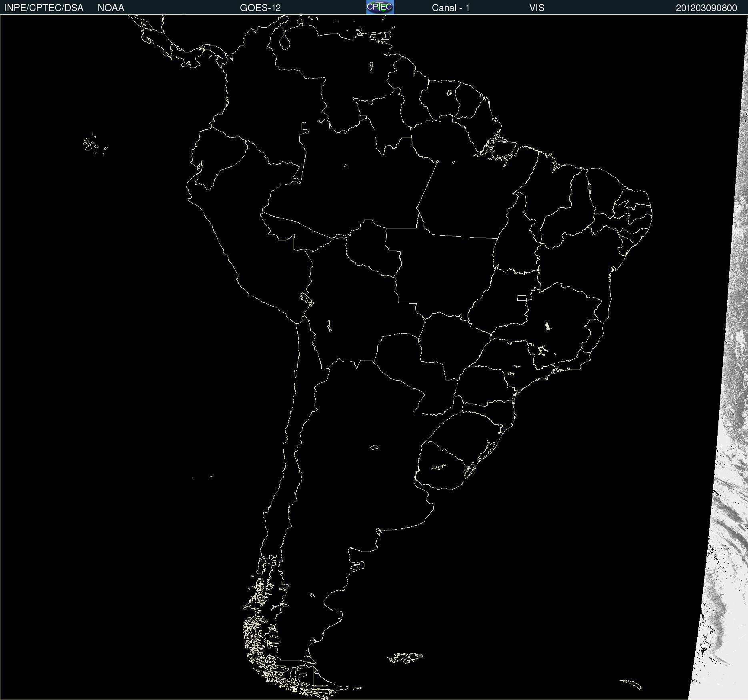Click the 201203090800 timestamp
Image resolution: width=748 pixels, height=700 pixels.
[x=706, y=8]
